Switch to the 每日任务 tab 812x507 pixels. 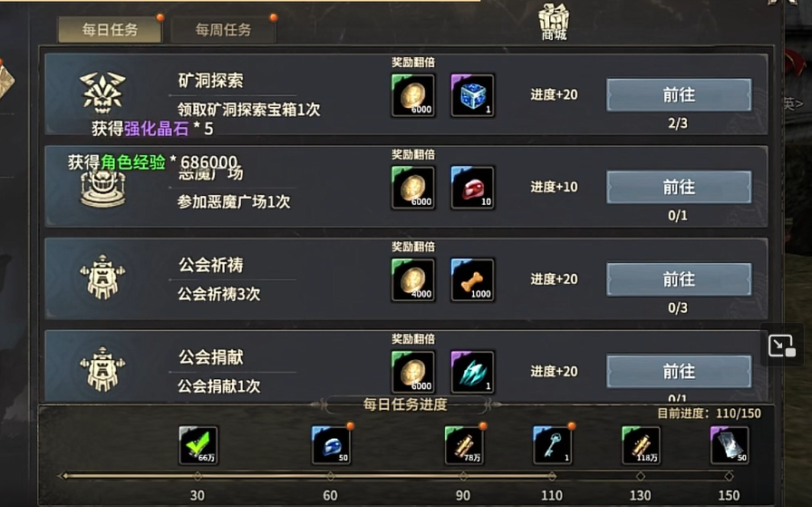(x=110, y=30)
